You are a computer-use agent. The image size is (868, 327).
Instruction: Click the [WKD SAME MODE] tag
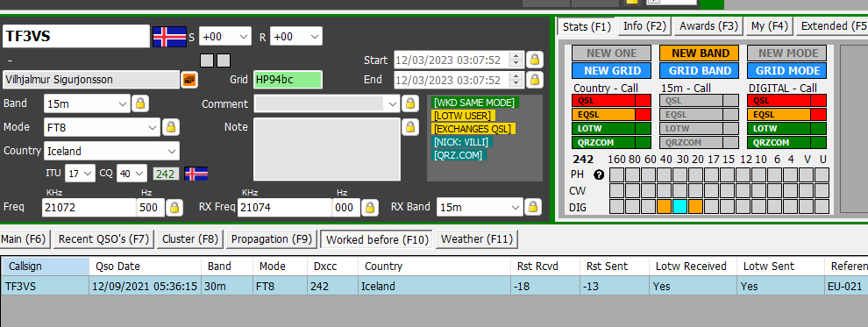coord(474,103)
